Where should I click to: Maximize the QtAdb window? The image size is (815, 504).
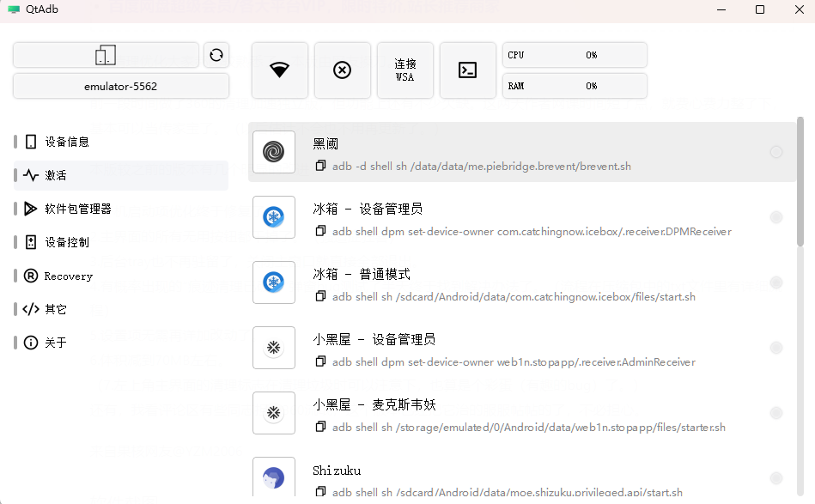coord(760,9)
